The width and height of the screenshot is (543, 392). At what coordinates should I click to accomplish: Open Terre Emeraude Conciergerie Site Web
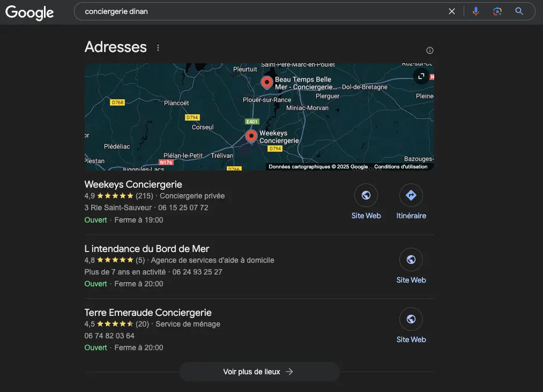(411, 319)
